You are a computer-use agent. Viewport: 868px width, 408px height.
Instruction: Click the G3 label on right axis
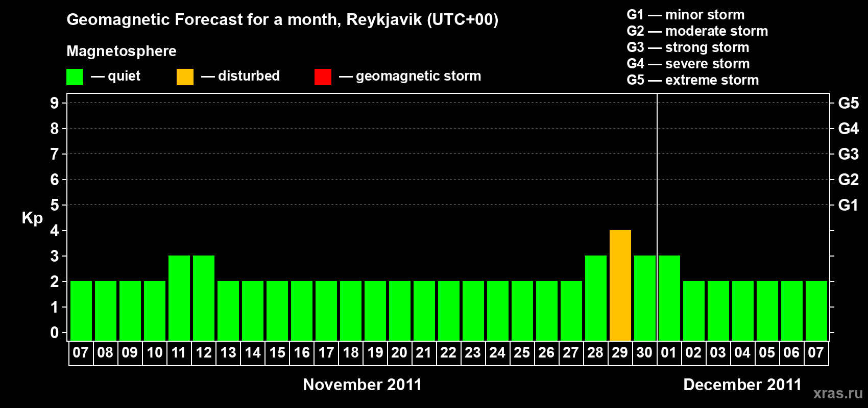[849, 154]
